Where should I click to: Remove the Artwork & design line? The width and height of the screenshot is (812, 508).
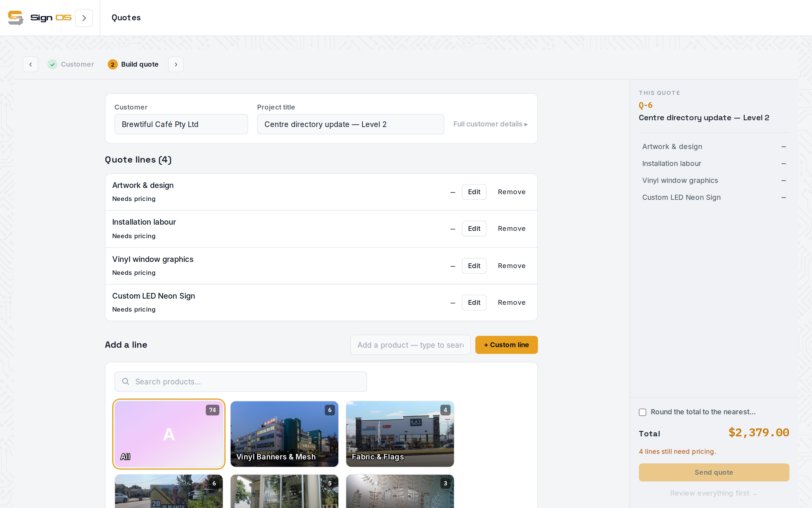tap(511, 192)
